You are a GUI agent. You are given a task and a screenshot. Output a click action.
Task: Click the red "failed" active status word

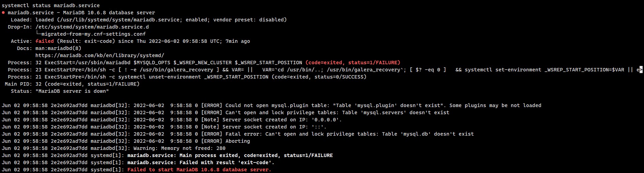click(x=44, y=41)
